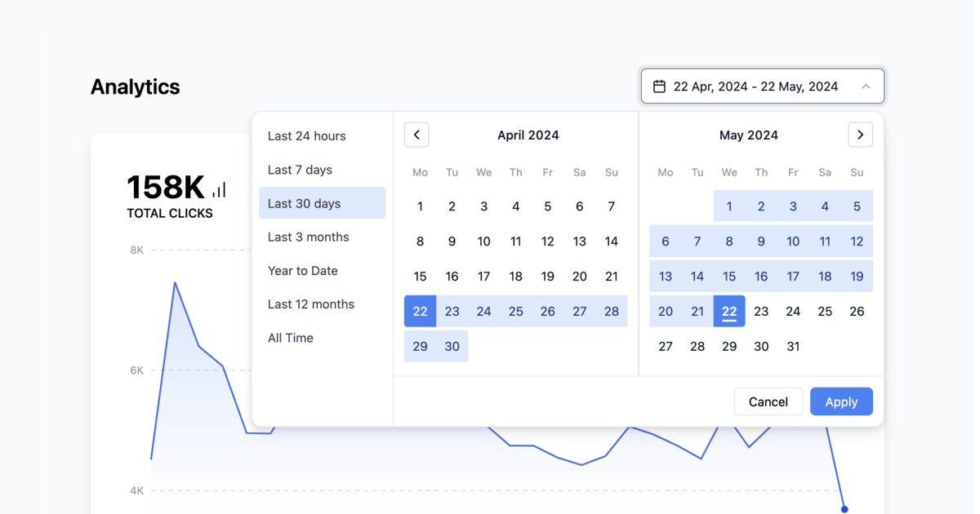980x514 pixels.
Task: Collapse the date range picker chevron
Action: pos(866,86)
